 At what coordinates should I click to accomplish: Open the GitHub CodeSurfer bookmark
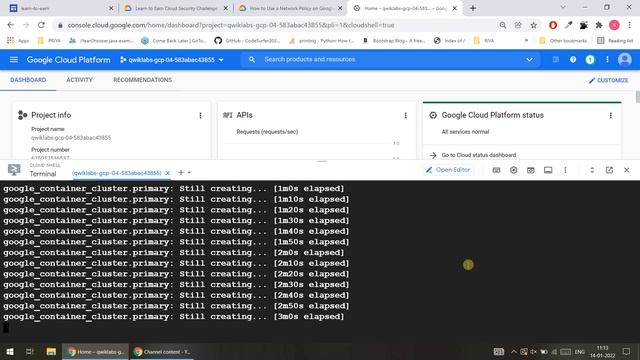pyautogui.click(x=247, y=40)
